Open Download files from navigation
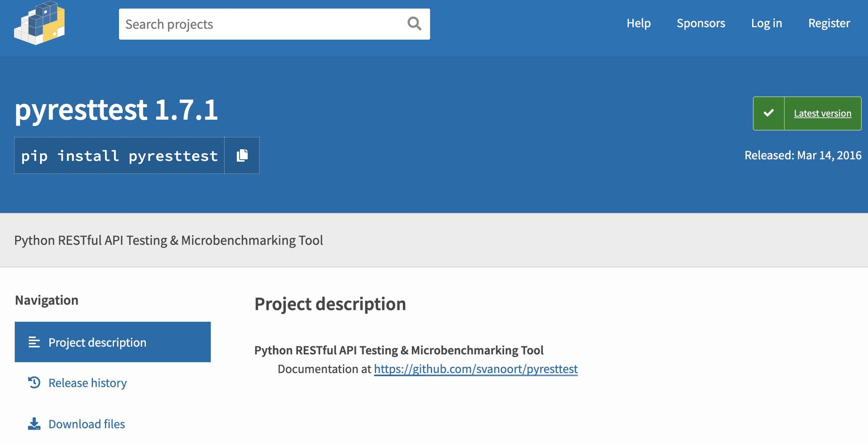868x443 pixels. click(x=86, y=423)
